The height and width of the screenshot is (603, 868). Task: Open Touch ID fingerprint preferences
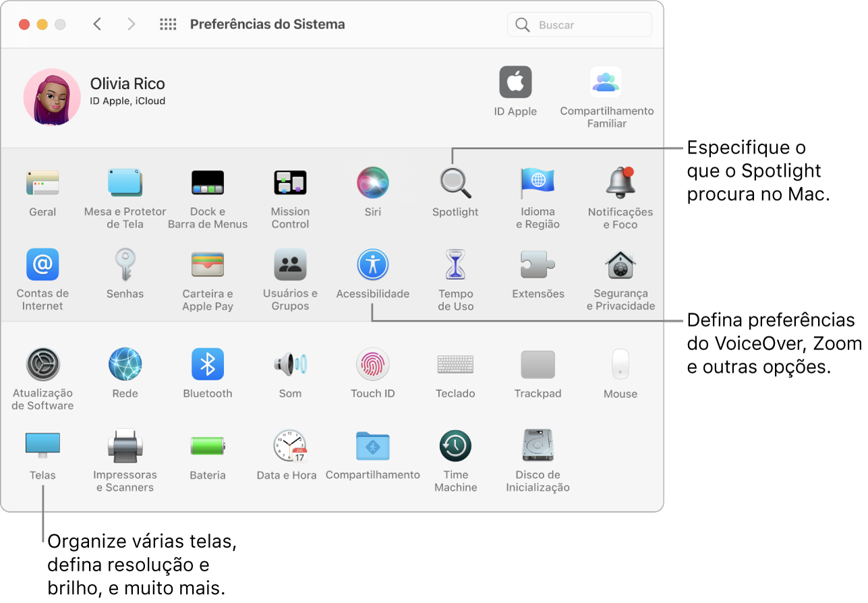point(373,364)
